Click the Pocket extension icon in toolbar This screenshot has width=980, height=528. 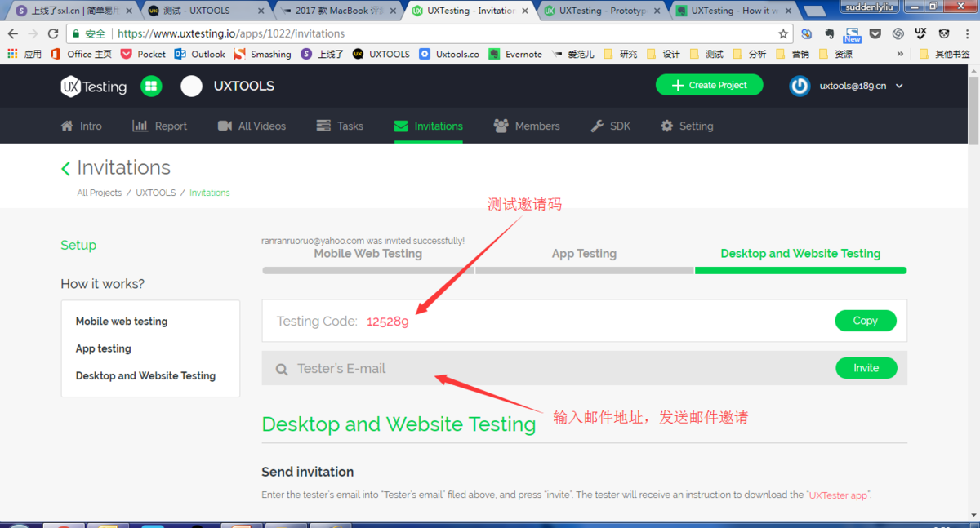pos(875,33)
